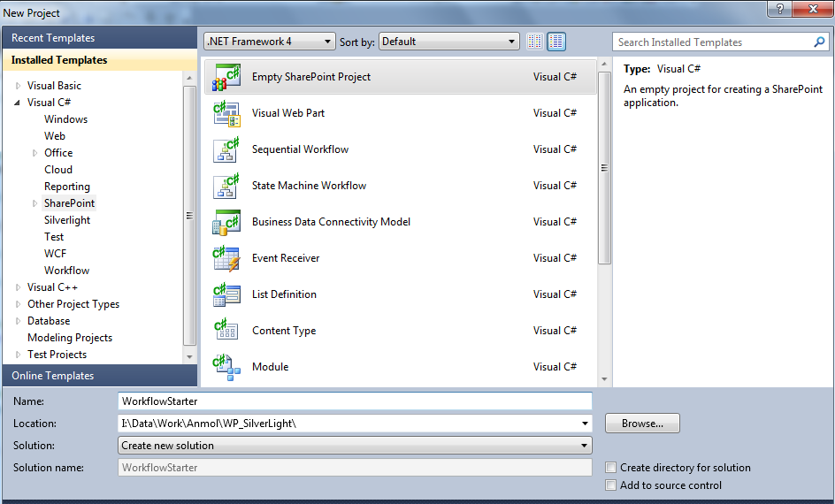Click the Visual Web Part template icon
835x504 pixels.
coord(226,113)
